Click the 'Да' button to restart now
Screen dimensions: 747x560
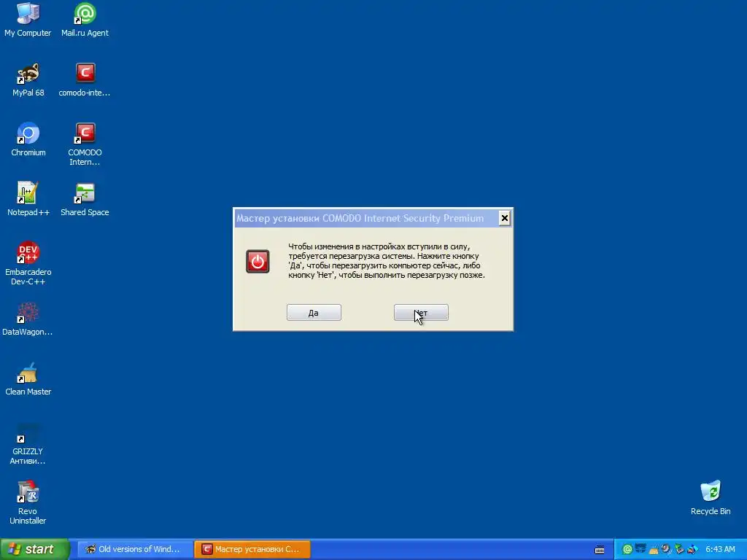tap(314, 312)
